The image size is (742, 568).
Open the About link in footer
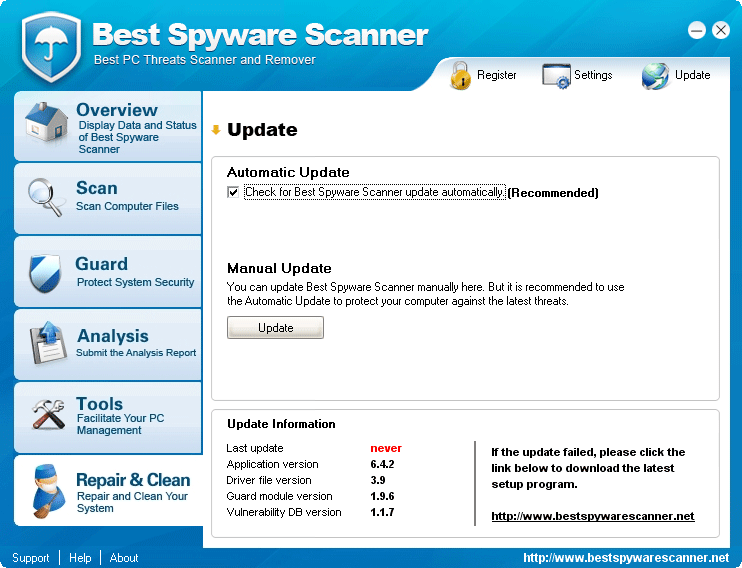click(124, 558)
